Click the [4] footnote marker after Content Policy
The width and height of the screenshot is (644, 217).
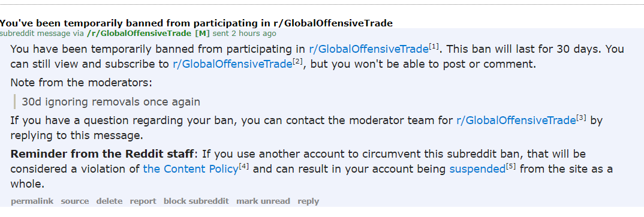244,166
